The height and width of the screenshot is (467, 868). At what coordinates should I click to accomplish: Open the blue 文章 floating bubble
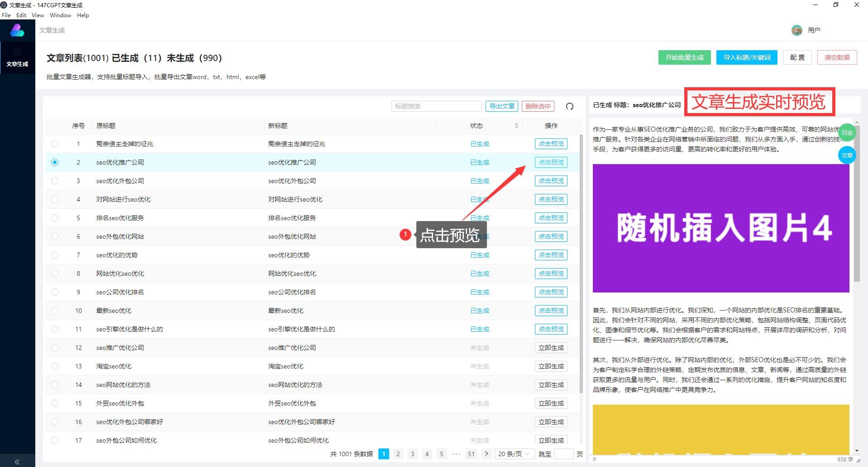(847, 155)
